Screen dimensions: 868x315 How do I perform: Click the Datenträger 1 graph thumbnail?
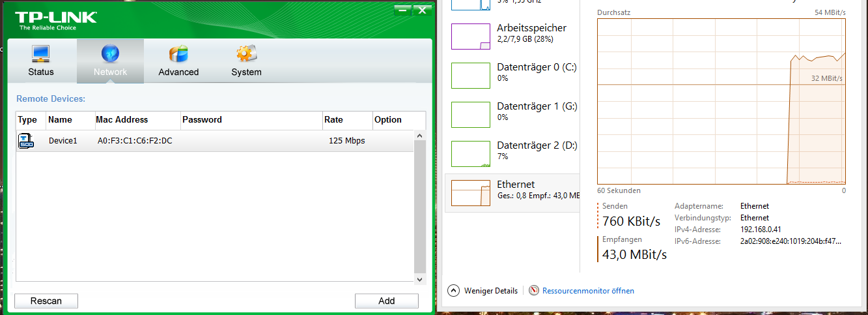click(x=471, y=115)
